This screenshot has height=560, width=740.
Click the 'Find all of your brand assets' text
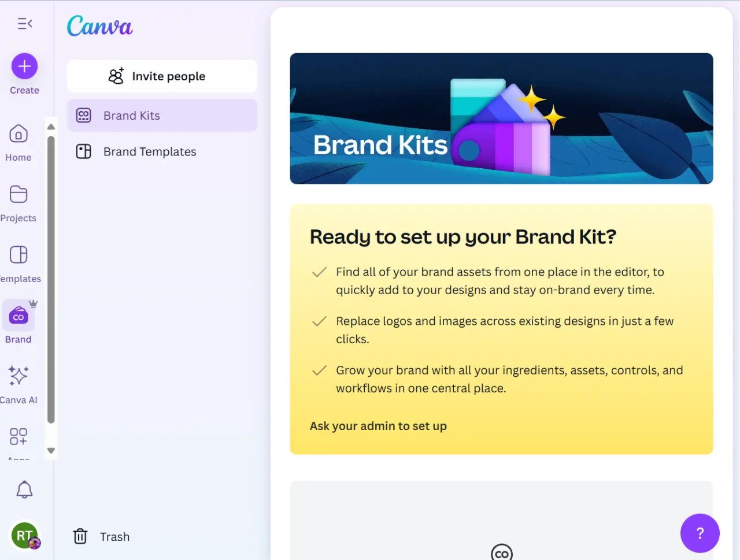coord(500,281)
